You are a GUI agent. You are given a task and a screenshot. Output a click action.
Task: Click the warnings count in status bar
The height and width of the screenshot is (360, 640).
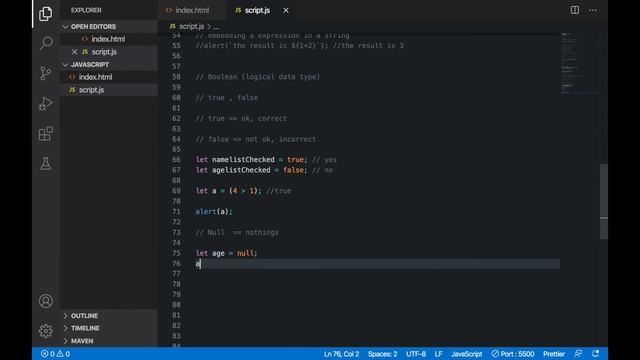tap(63, 354)
